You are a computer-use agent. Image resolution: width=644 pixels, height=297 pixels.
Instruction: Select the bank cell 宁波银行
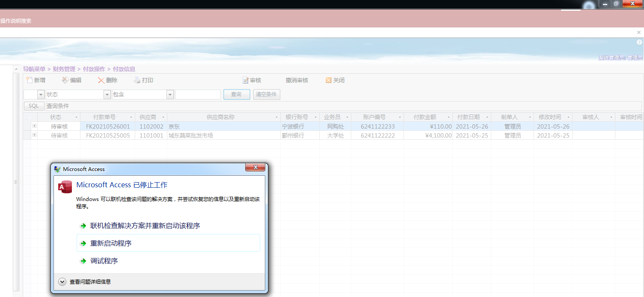[300, 126]
